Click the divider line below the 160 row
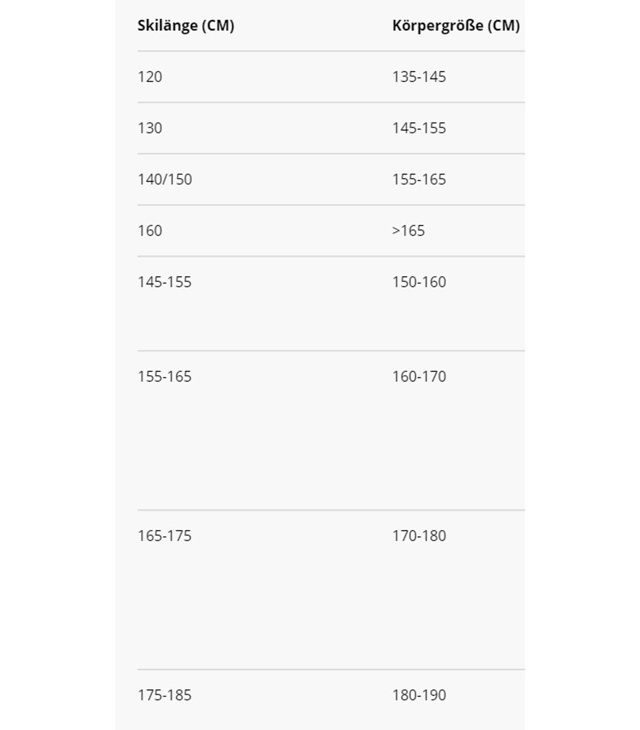The image size is (640, 730). tap(330, 256)
